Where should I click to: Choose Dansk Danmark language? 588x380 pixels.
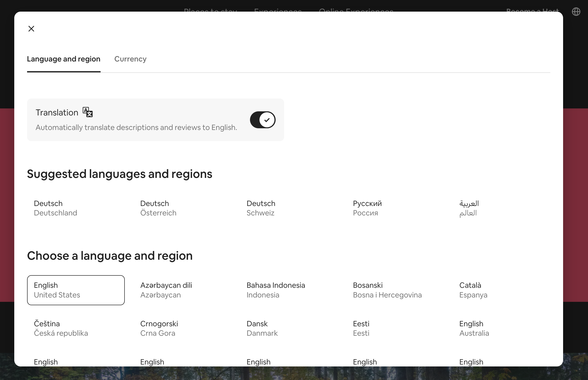(262, 328)
